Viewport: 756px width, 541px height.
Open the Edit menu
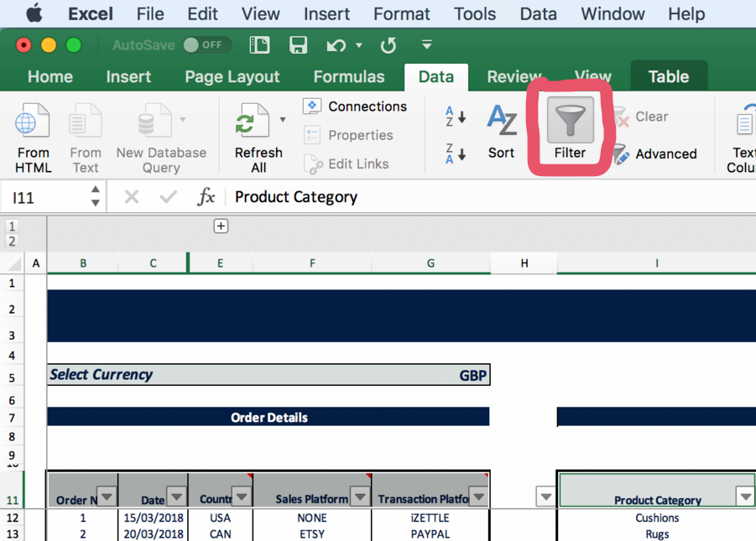coord(202,13)
